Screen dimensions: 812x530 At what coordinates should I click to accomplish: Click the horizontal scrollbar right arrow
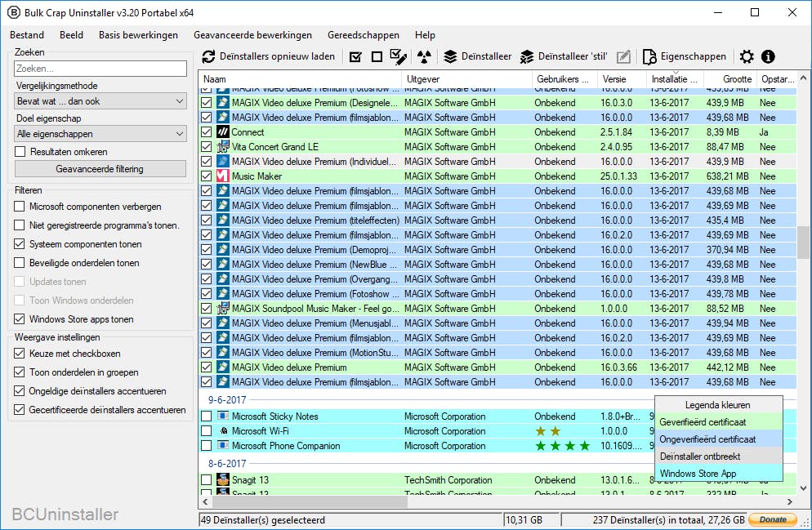pos(790,501)
